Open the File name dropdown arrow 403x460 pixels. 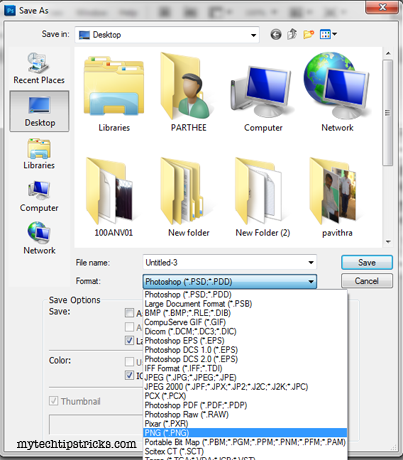click(311, 263)
